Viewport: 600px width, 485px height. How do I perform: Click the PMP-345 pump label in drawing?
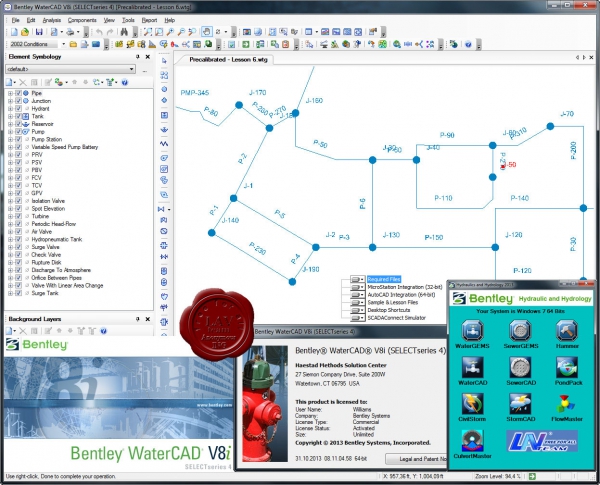coord(195,93)
